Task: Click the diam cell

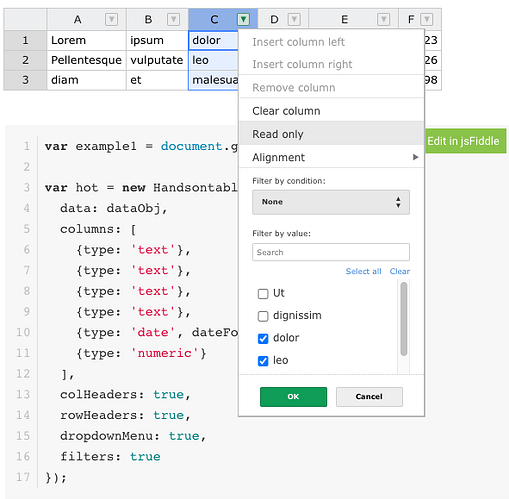Action: click(86, 80)
